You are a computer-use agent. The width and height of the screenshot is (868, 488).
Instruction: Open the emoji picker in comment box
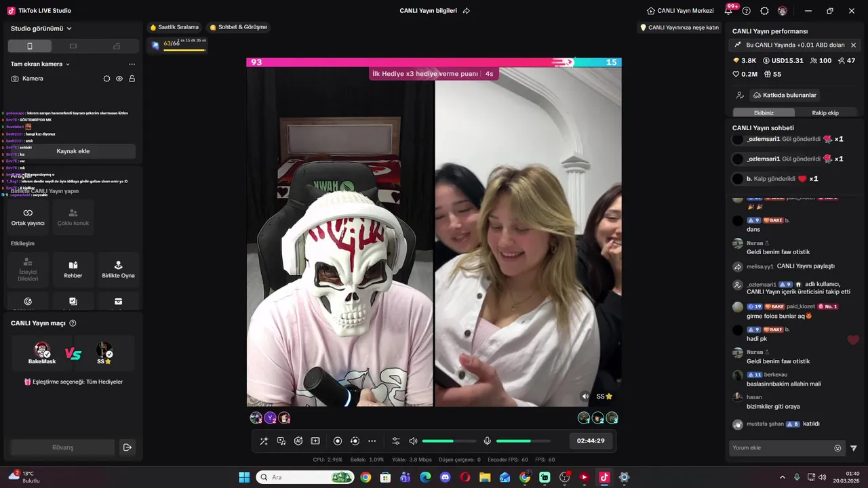tap(837, 448)
